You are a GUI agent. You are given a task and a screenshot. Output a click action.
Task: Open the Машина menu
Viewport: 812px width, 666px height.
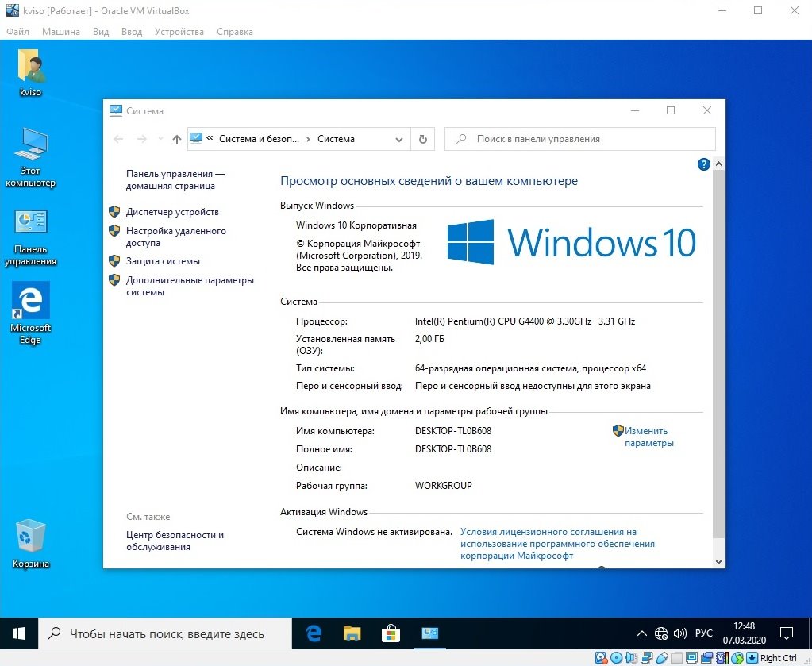pyautogui.click(x=61, y=32)
